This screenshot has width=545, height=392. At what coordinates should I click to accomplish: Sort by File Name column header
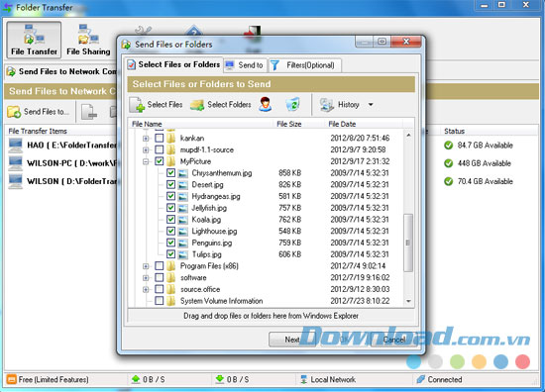tap(201, 124)
